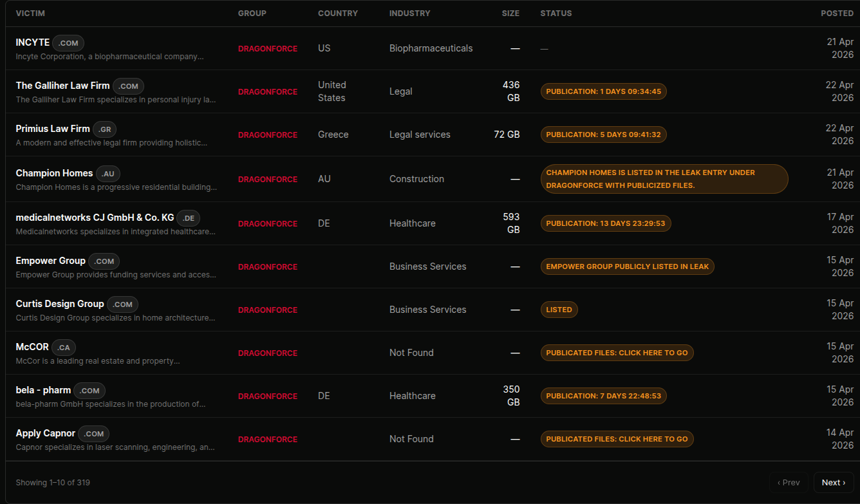Click the Champion Homes leak entry status badge
Viewport: 860px width, 504px height.
pyautogui.click(x=664, y=179)
